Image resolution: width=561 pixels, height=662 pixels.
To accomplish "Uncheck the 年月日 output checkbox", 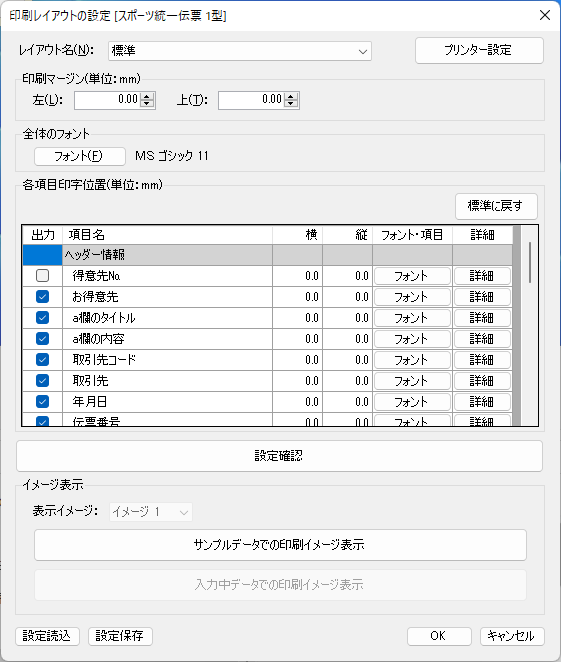I will [42, 402].
